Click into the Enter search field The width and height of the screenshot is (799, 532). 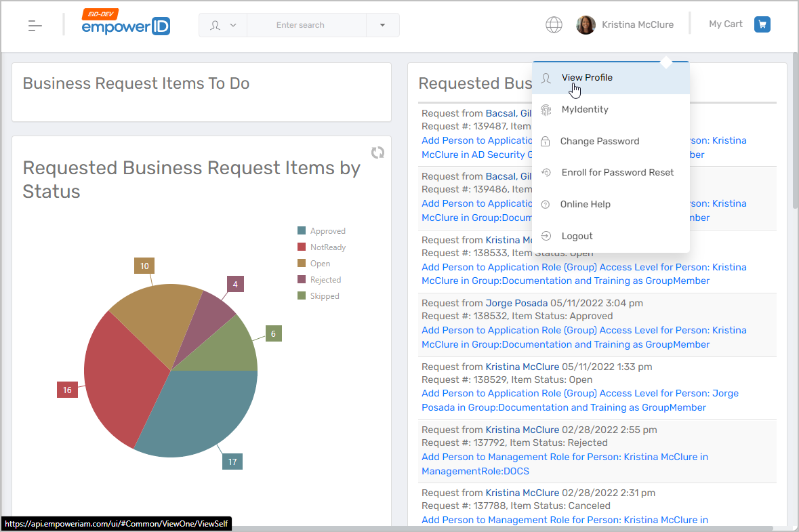pos(306,25)
